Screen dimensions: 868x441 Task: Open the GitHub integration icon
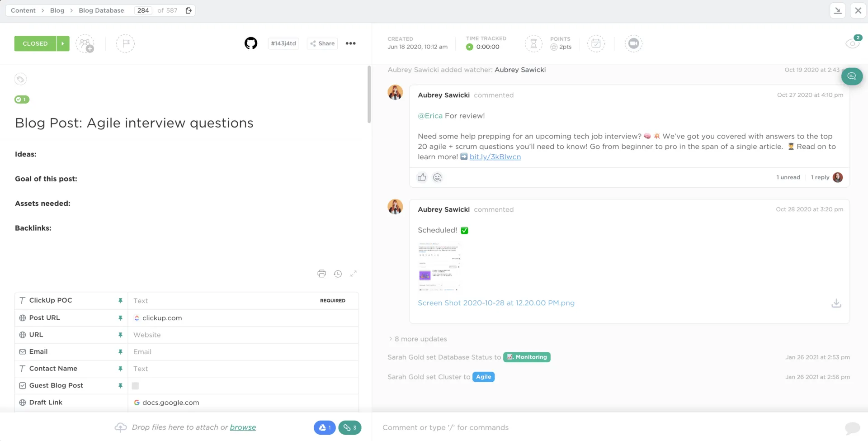click(251, 43)
